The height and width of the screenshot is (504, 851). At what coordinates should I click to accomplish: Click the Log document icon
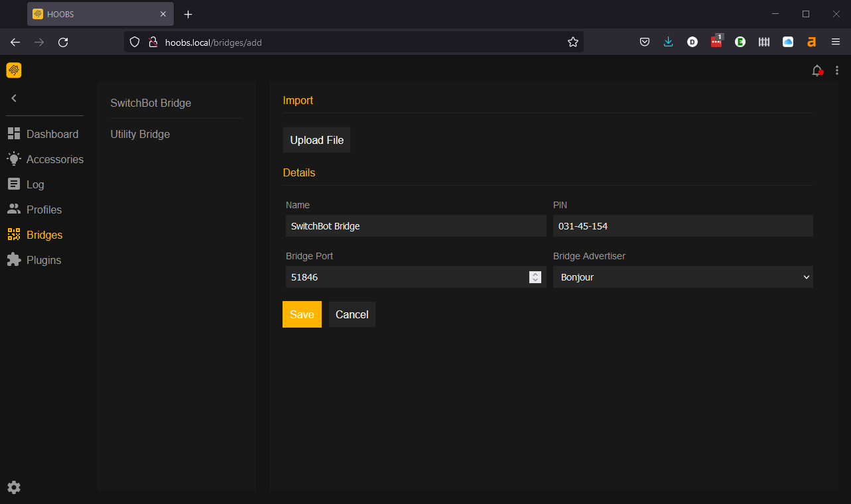click(14, 184)
